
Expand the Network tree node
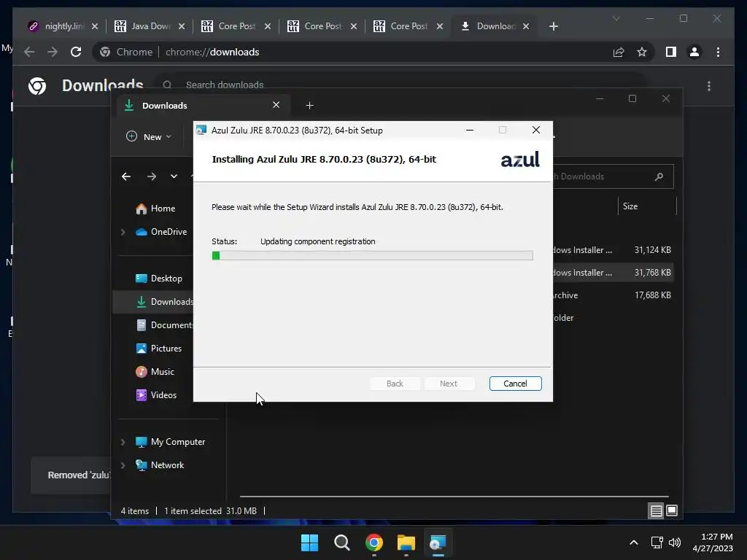click(x=123, y=465)
